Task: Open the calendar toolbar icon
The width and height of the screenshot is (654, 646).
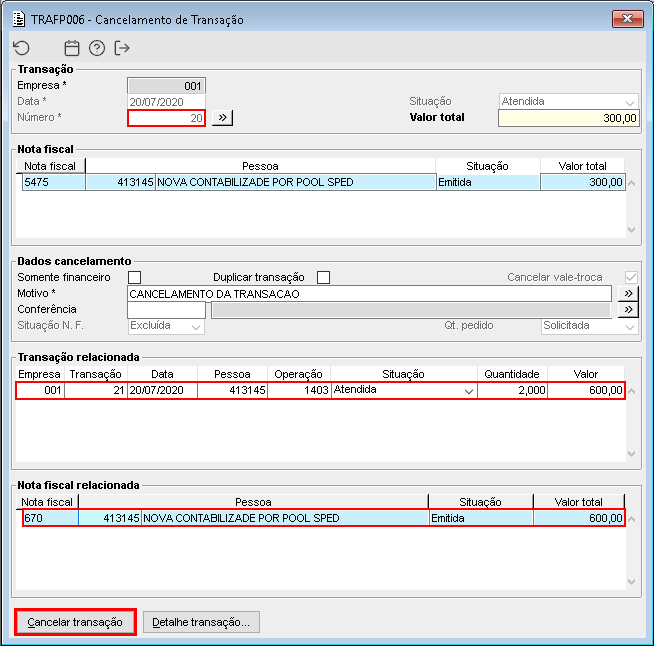Action: pos(72,48)
